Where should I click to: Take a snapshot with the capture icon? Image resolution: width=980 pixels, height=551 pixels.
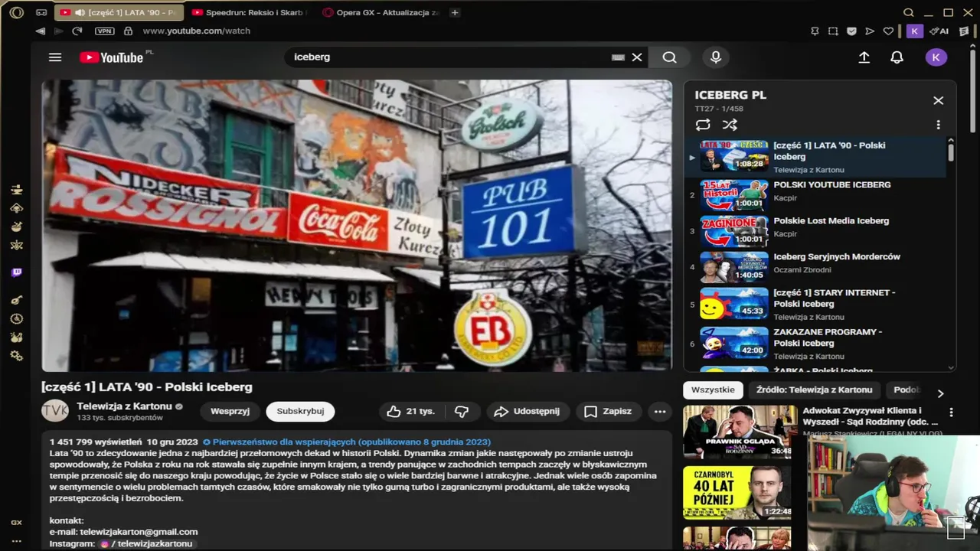tap(833, 31)
